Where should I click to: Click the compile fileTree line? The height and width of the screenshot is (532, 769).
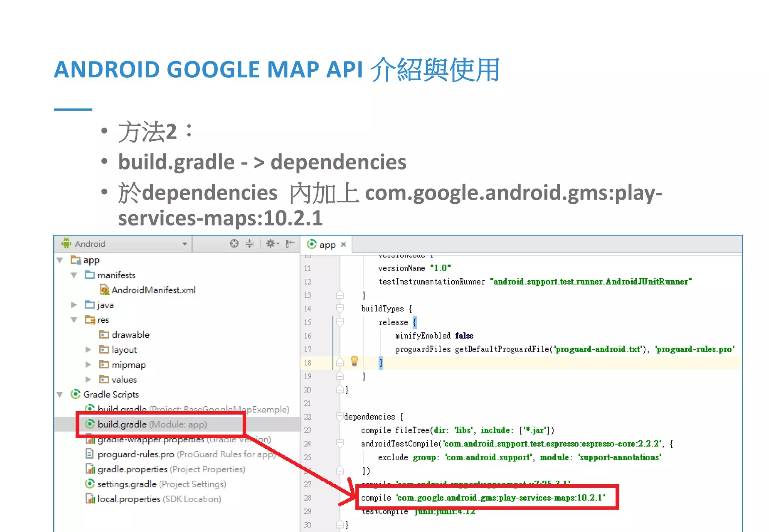(457, 430)
